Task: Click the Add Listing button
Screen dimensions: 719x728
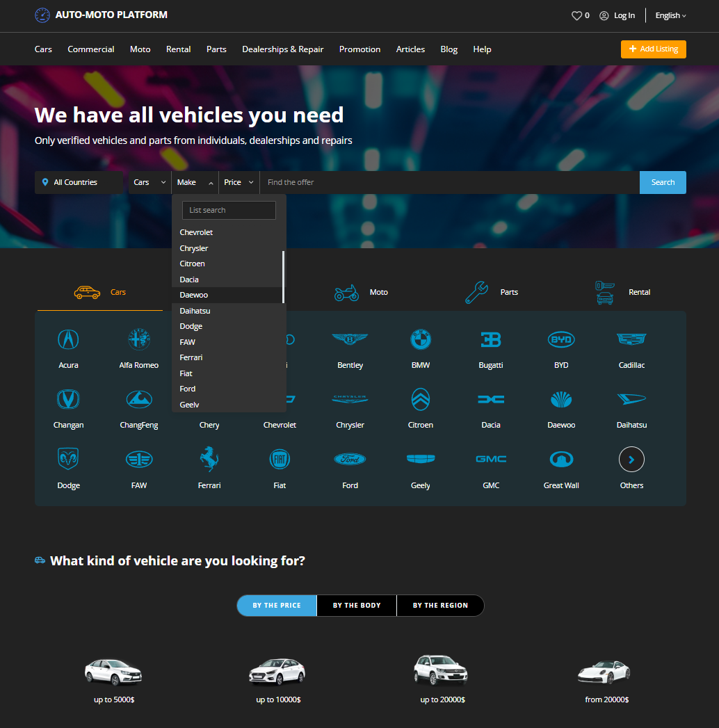Action: click(x=653, y=49)
